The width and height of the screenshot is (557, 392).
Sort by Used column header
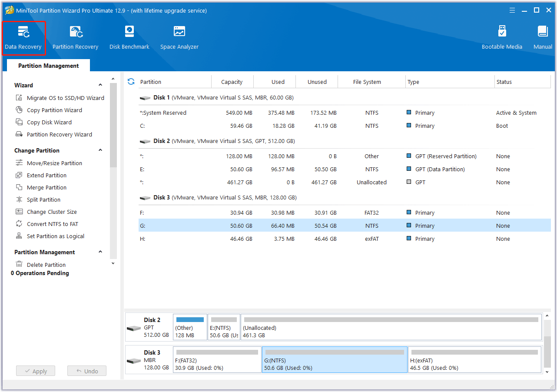coord(275,82)
